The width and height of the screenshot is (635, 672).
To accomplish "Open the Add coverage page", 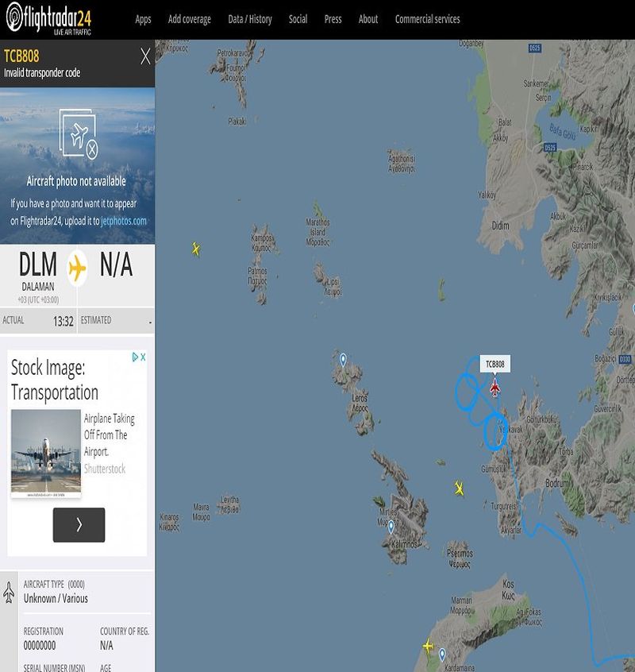I will coord(189,19).
